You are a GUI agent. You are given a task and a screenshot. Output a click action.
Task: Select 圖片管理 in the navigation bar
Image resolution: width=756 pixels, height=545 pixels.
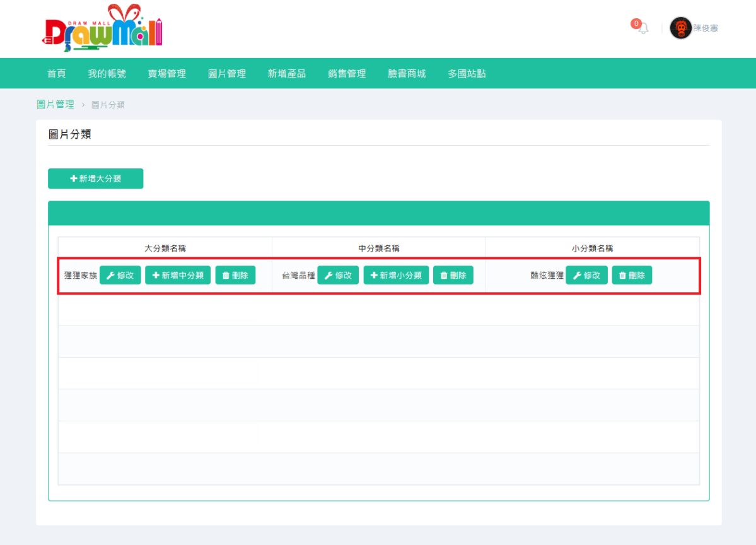coord(226,74)
